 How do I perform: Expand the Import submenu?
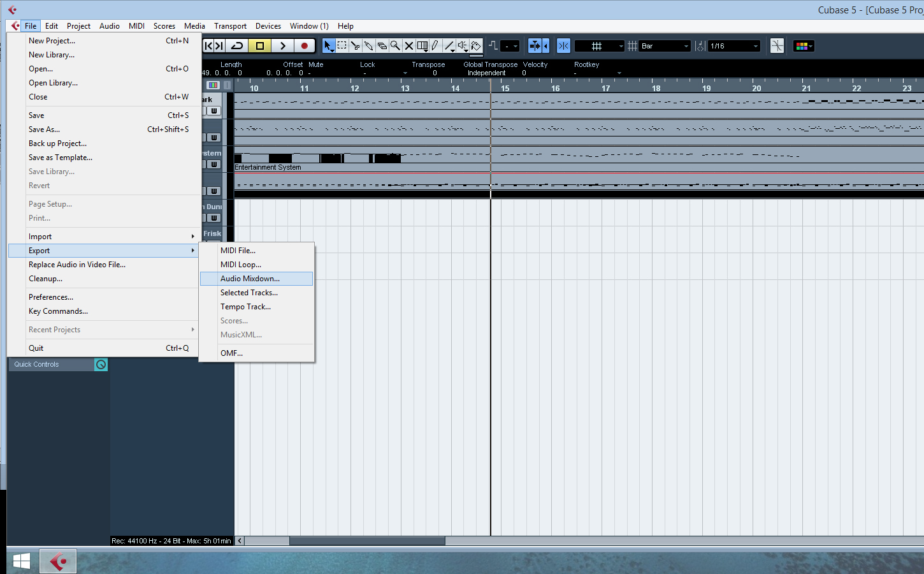104,237
